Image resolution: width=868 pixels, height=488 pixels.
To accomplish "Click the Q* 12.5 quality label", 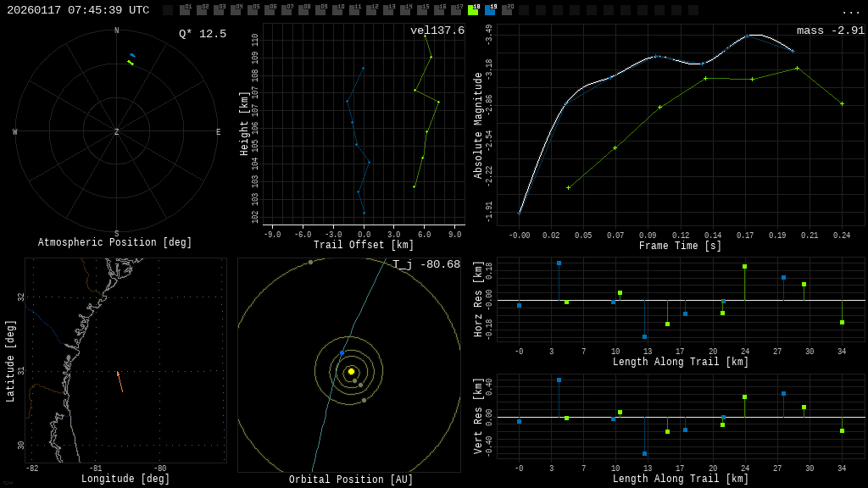I will (202, 34).
